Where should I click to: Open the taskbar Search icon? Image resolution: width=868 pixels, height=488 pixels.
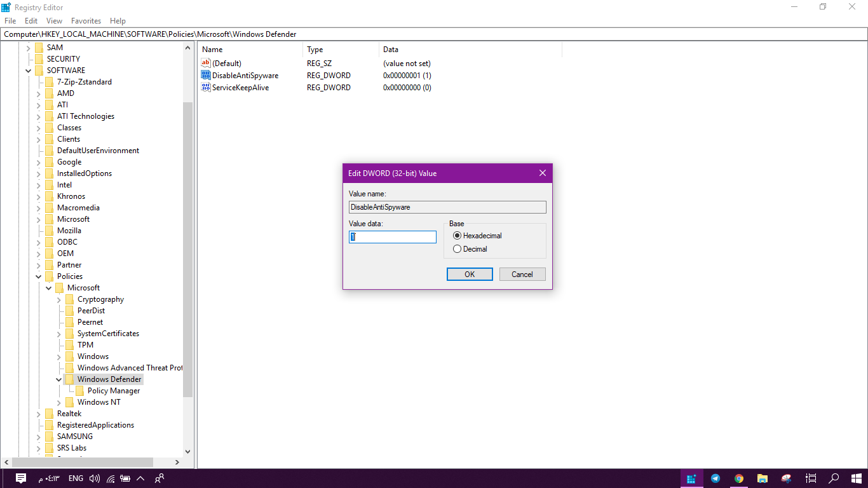[834, 478]
